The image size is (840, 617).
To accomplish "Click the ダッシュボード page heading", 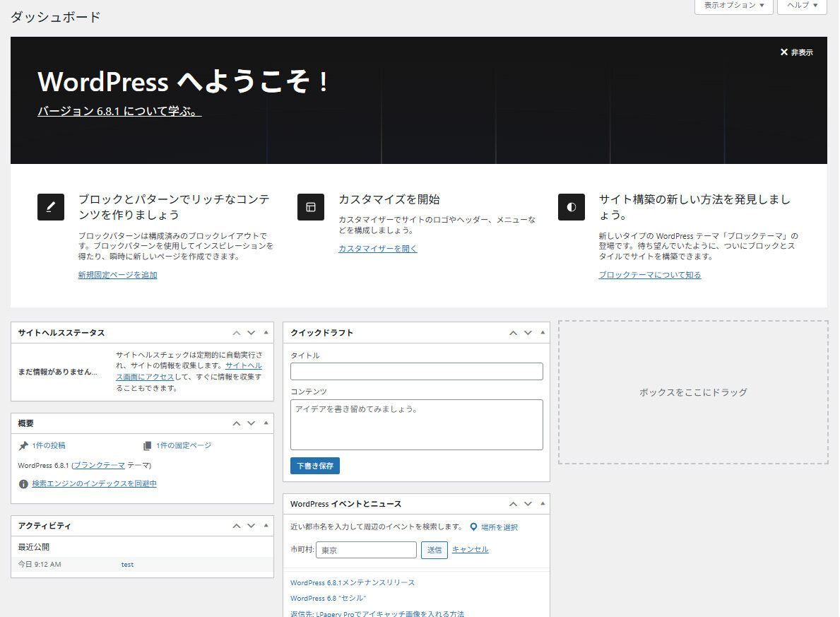I will coord(56,17).
